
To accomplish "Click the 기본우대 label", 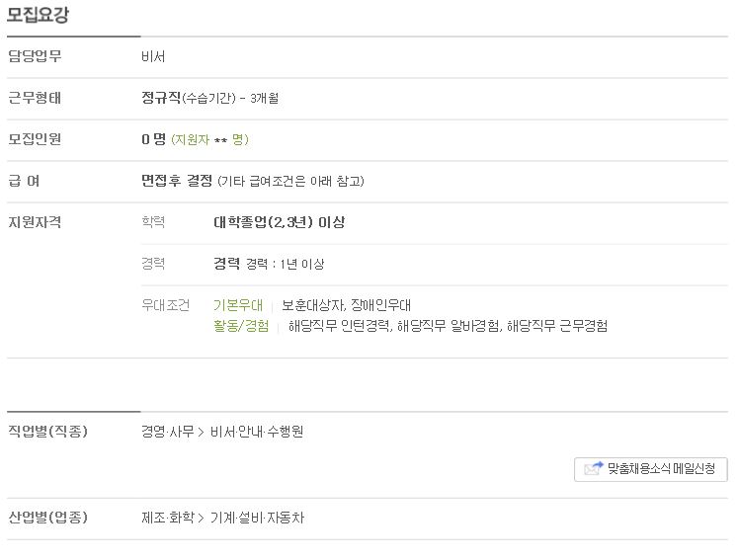I will [x=237, y=305].
